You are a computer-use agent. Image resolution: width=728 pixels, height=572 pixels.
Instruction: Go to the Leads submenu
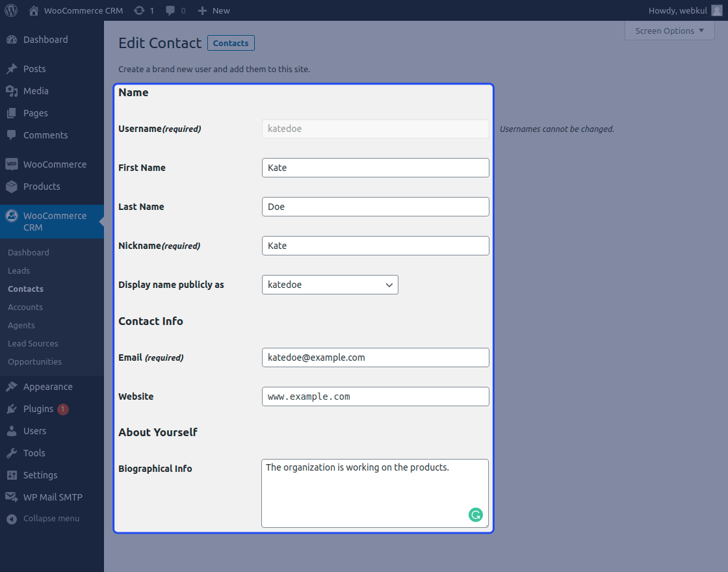pyautogui.click(x=19, y=270)
